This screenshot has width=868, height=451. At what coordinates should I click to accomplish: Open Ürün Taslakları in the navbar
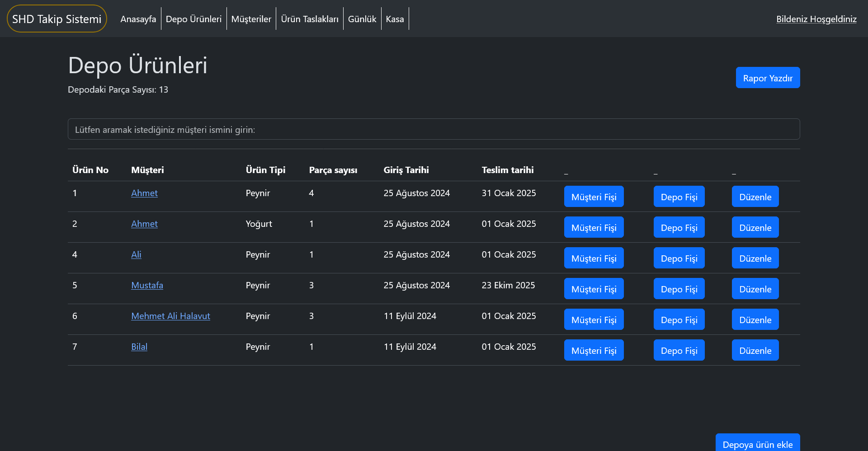309,19
